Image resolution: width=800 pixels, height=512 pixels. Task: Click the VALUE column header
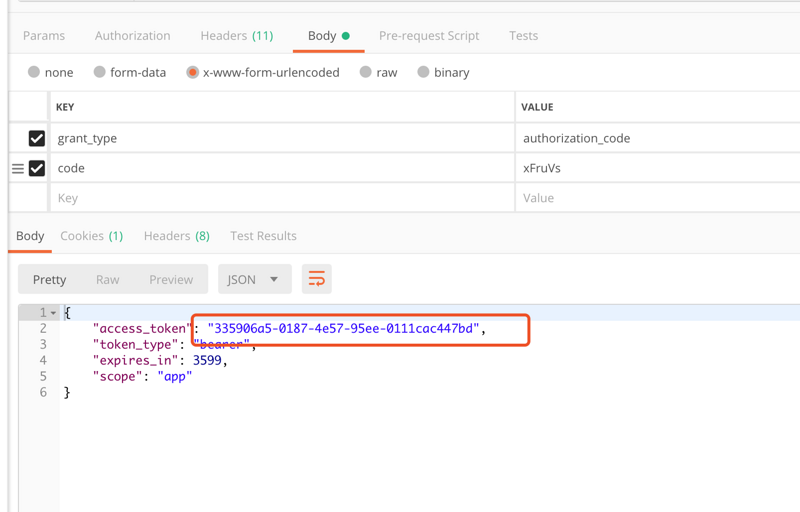[x=537, y=107]
